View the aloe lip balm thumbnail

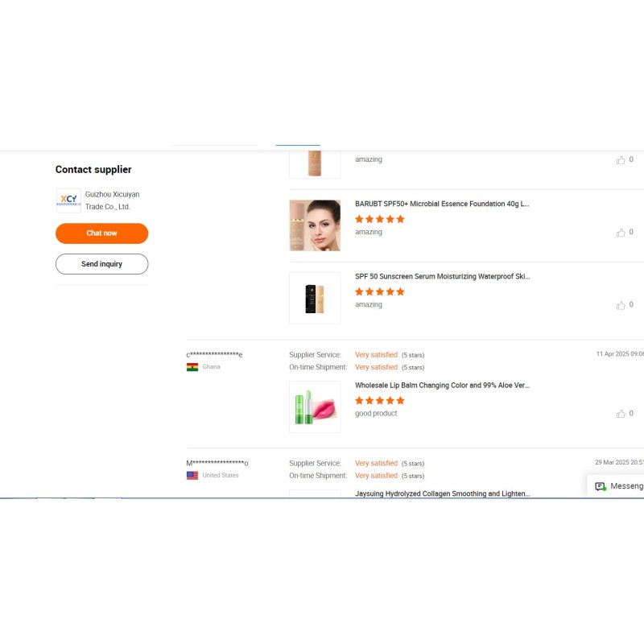[315, 407]
